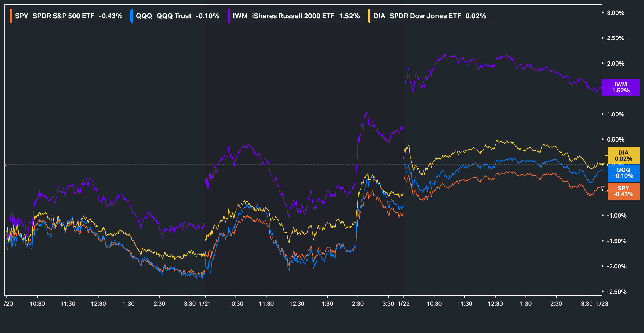Click the IWM iShares Russell 2000 ETF legend
The image size is (644, 333).
point(296,16)
